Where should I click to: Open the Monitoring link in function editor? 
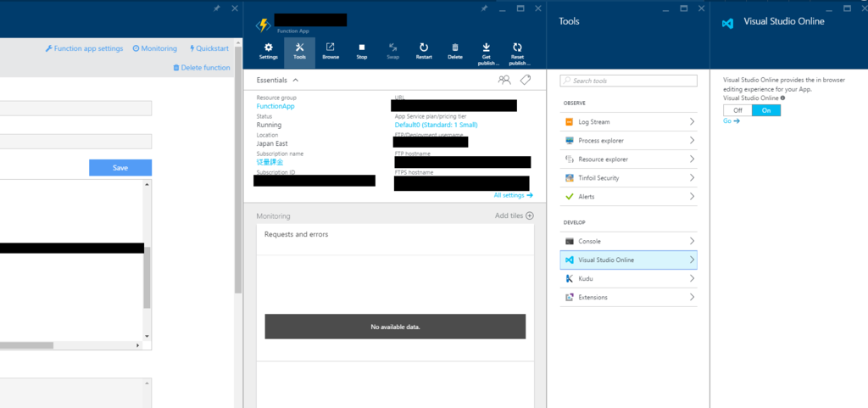click(155, 48)
